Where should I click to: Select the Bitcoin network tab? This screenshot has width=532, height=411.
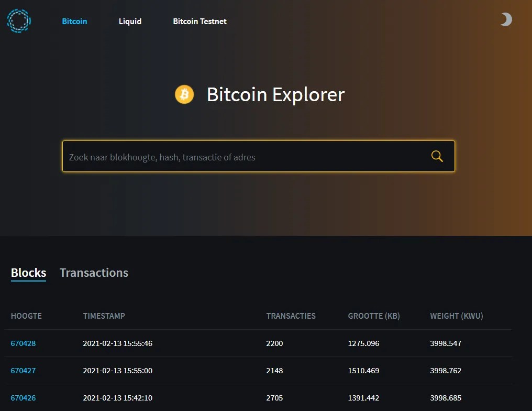[74, 21]
